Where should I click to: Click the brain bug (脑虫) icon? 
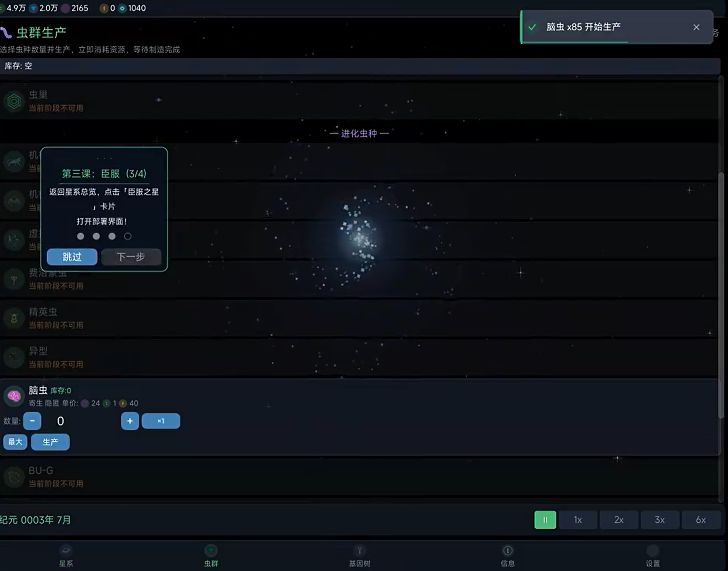point(14,396)
